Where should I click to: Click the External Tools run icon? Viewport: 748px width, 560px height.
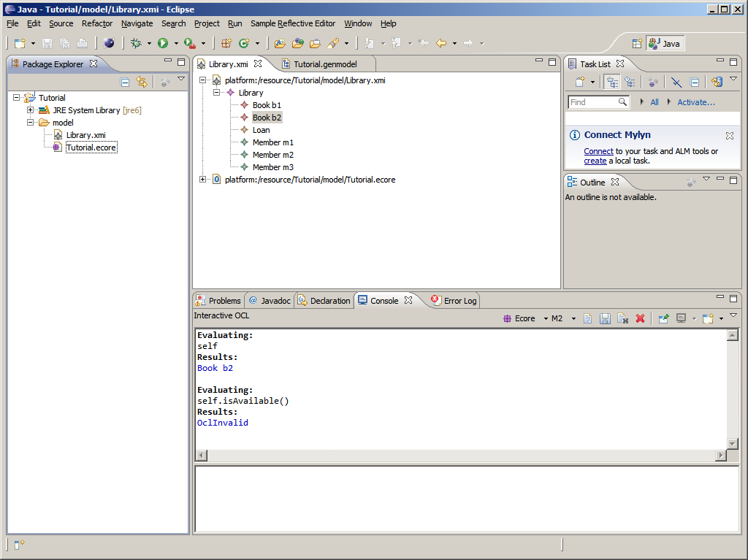point(190,43)
